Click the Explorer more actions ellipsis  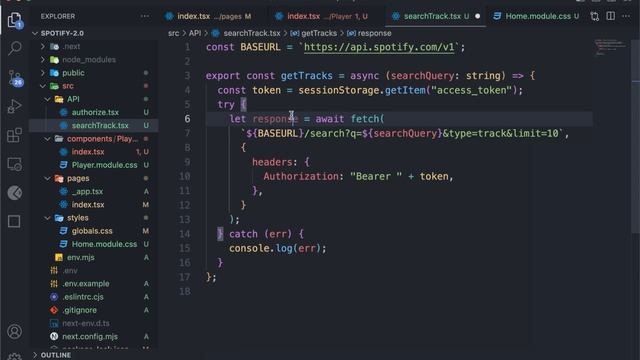pos(144,16)
